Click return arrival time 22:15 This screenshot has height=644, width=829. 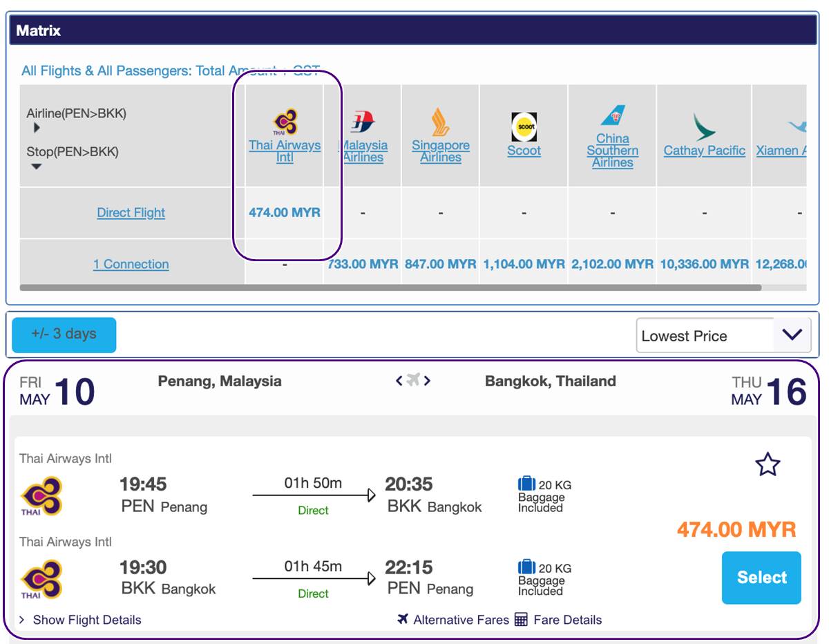[x=409, y=568]
